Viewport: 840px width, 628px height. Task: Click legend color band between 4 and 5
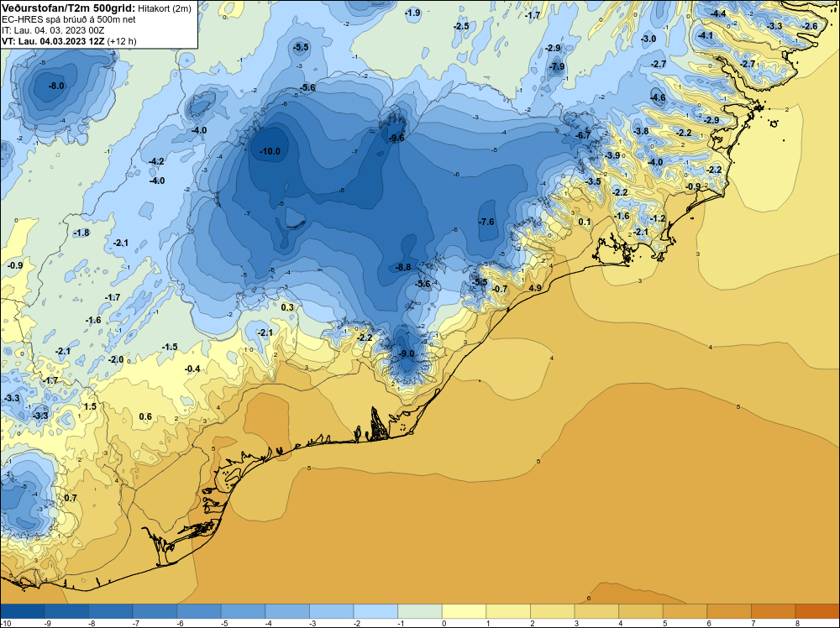(x=641, y=611)
